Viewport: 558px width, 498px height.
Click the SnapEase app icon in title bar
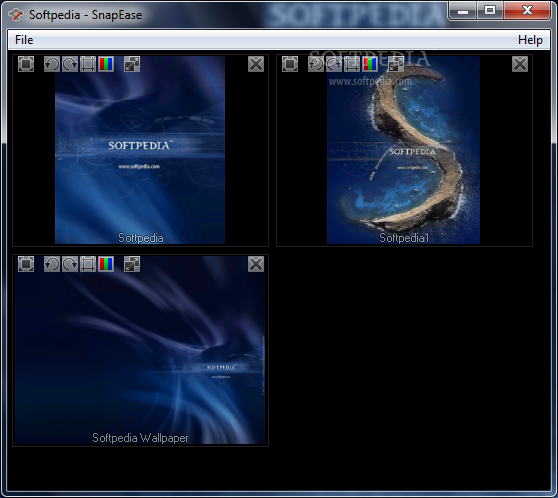click(16, 15)
